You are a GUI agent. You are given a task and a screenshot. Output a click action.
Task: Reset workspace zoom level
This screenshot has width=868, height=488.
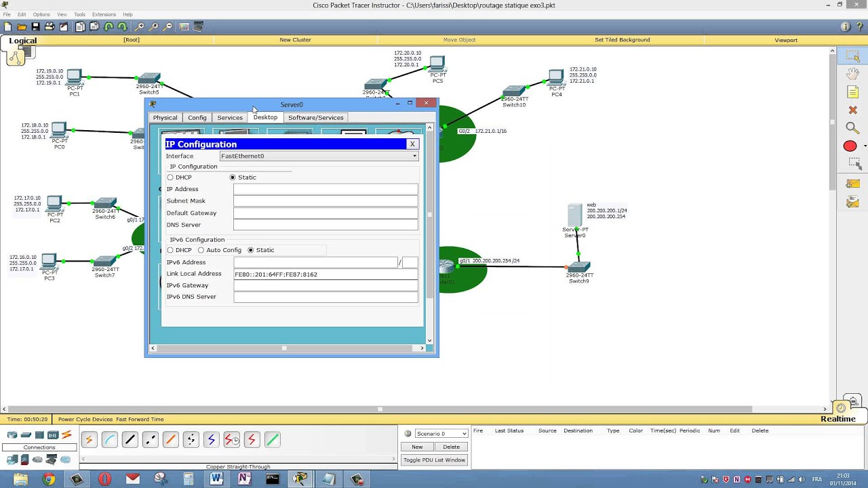point(154,26)
